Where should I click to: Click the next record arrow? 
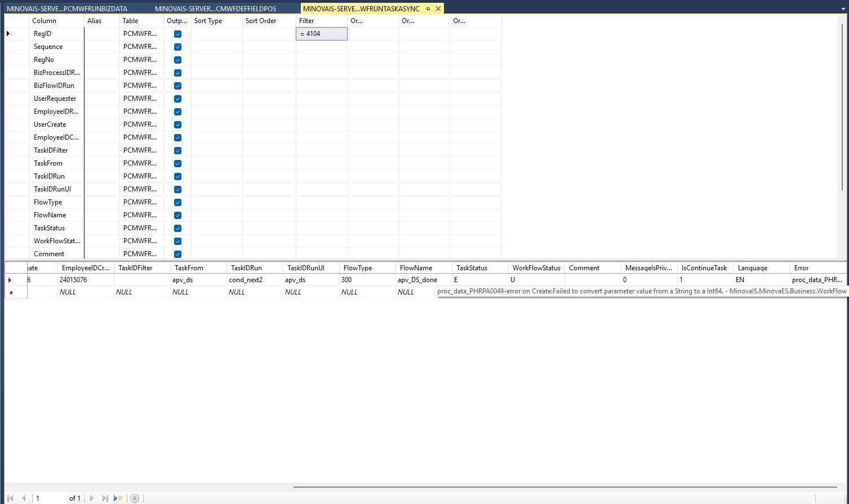click(x=92, y=498)
